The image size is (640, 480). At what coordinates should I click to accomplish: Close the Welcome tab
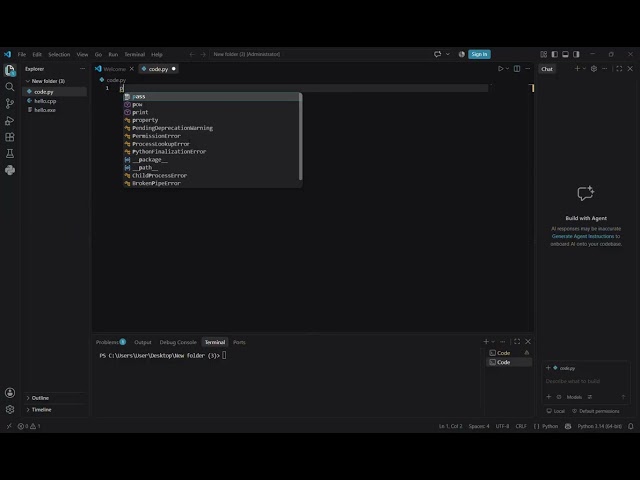click(131, 69)
